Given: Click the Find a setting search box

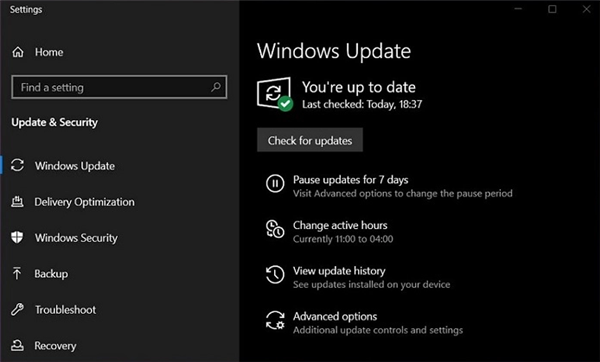Looking at the screenshot, I should 119,87.
